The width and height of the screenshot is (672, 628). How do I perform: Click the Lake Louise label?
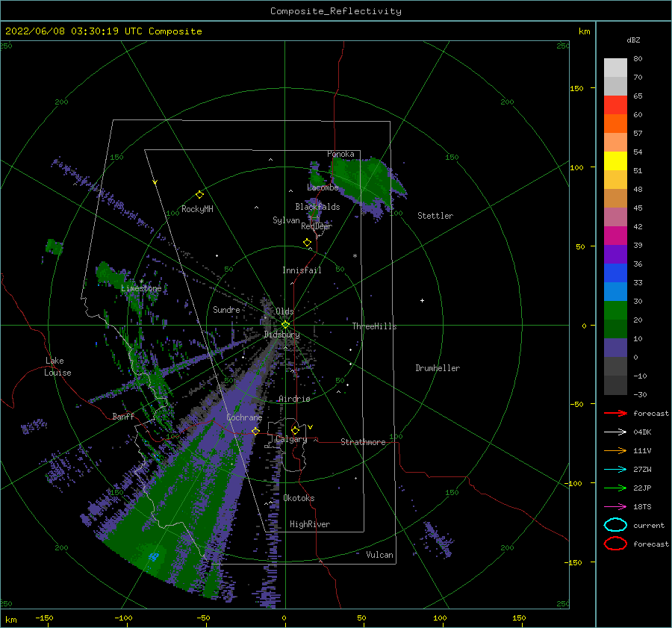point(57,367)
